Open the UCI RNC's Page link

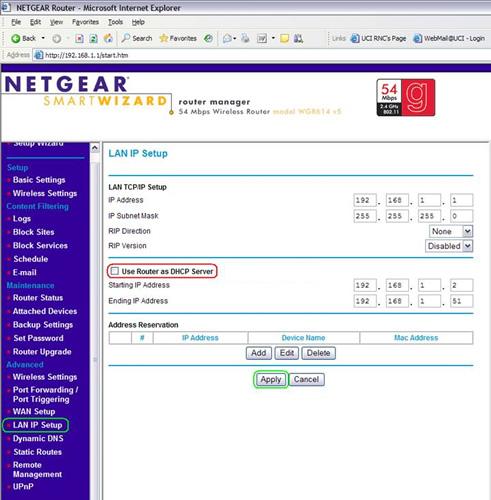point(378,39)
